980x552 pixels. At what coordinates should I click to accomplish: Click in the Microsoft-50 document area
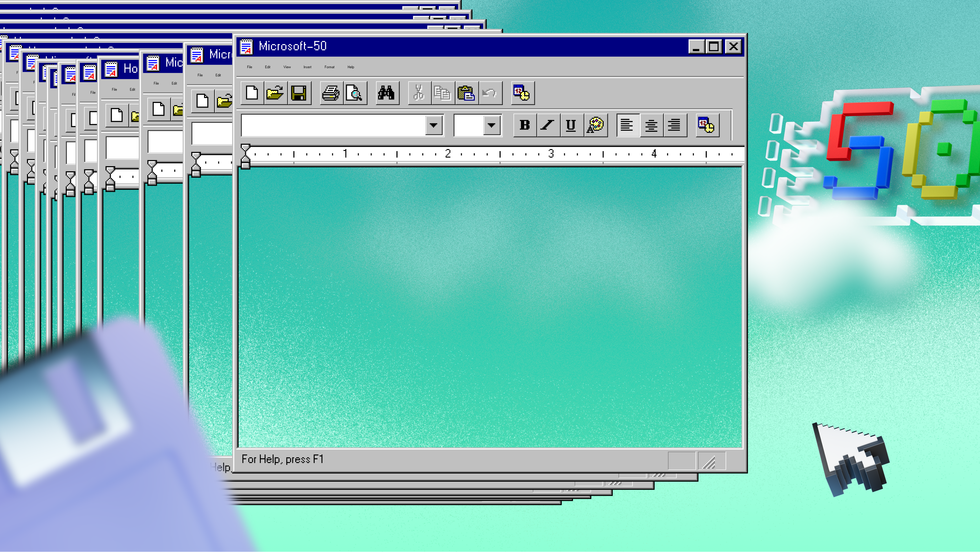(x=490, y=308)
